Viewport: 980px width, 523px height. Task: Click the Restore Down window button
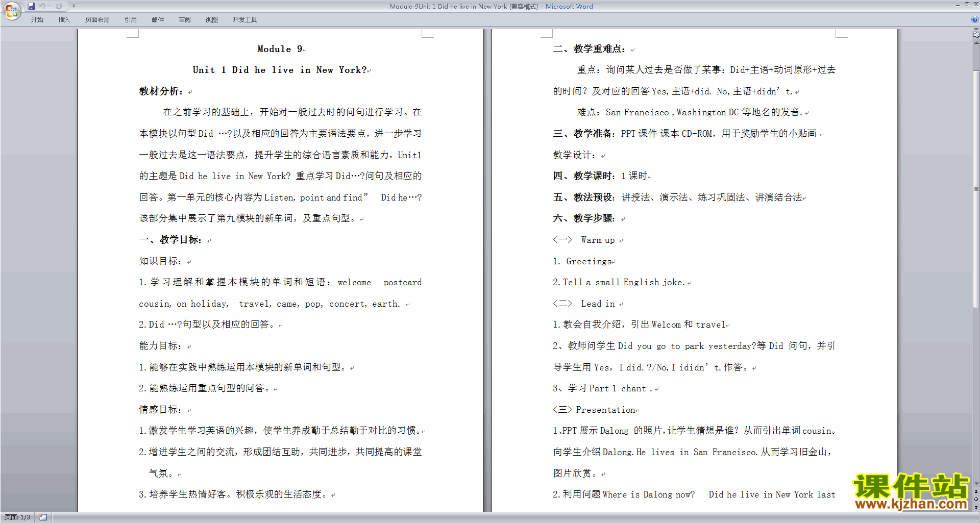(x=967, y=4)
